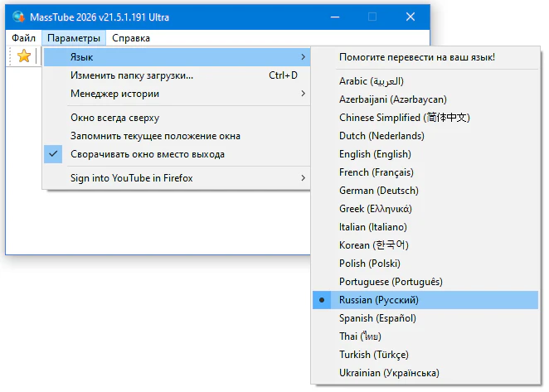Choose German (Deutsch) language
Image resolution: width=549 pixels, height=392 pixels.
pyautogui.click(x=379, y=191)
